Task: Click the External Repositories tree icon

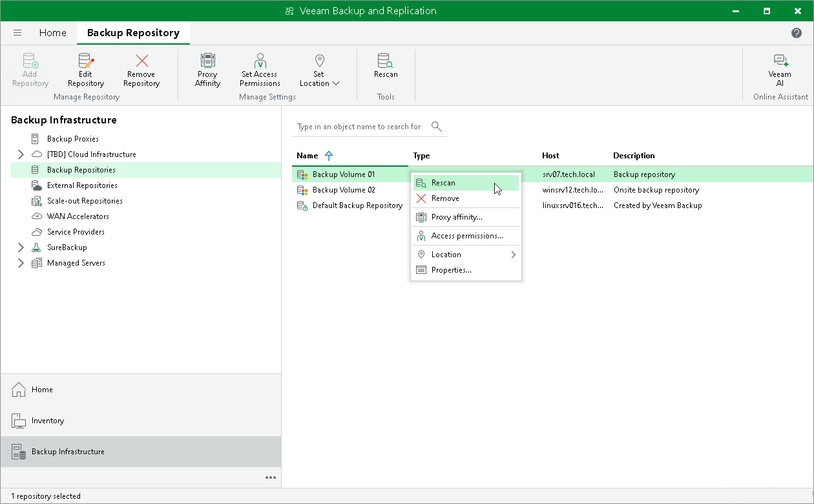Action: pyautogui.click(x=36, y=185)
